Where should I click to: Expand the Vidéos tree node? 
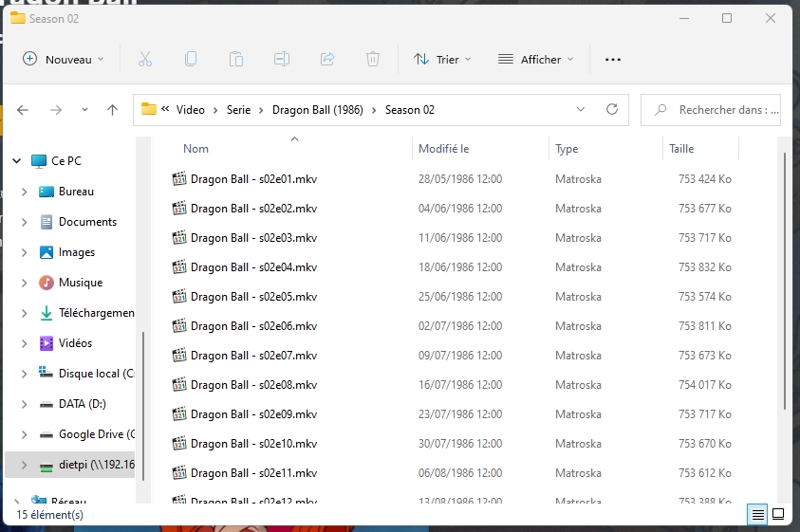tap(24, 343)
